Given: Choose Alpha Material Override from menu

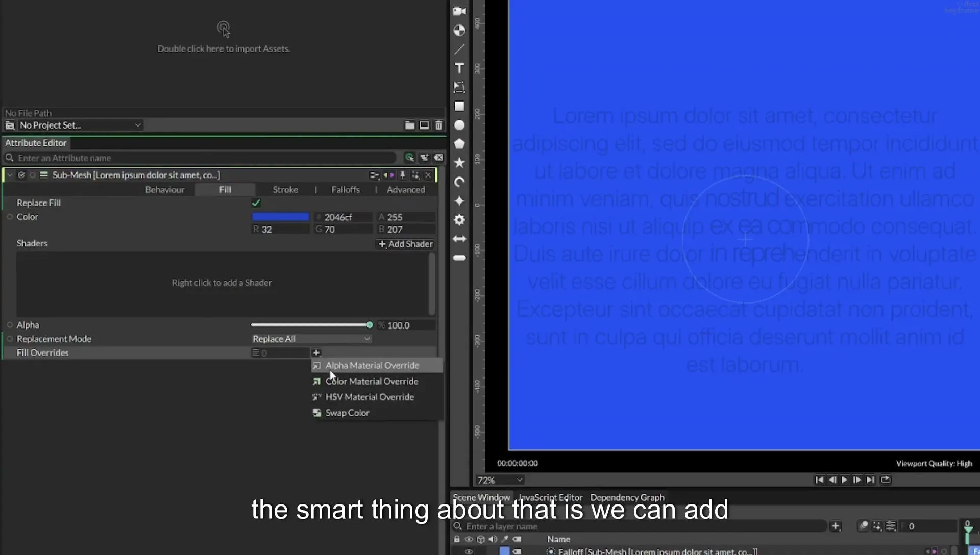Looking at the screenshot, I should click(377, 365).
